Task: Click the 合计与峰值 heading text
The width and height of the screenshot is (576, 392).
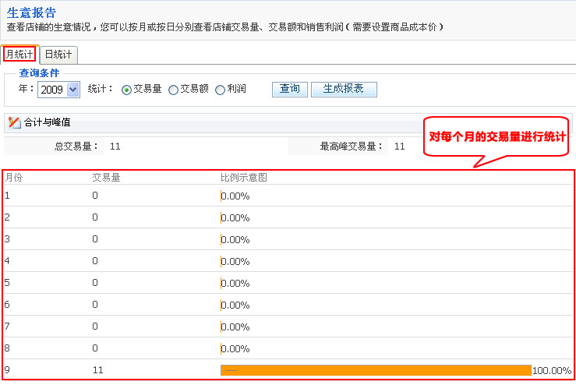Action: click(47, 122)
